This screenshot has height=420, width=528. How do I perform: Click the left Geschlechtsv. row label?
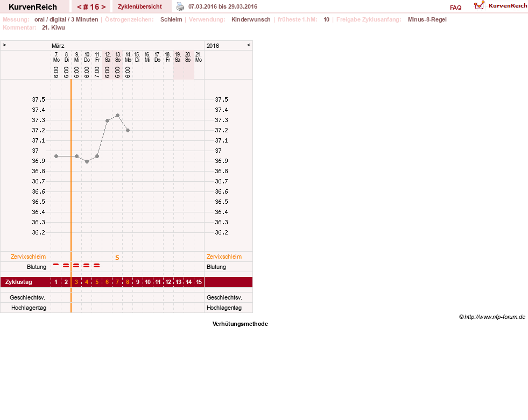pyautogui.click(x=27, y=297)
